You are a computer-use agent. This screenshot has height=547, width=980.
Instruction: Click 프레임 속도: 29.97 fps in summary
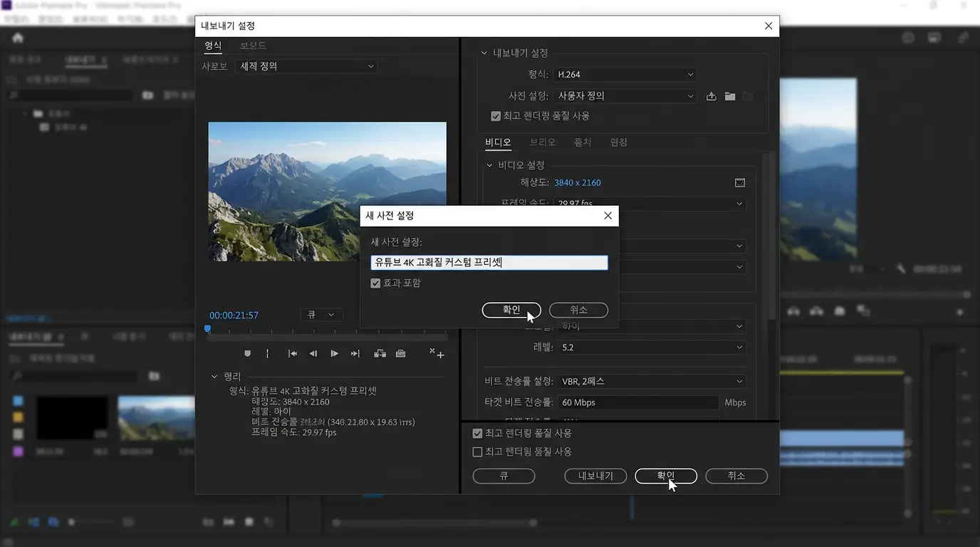[293, 432]
